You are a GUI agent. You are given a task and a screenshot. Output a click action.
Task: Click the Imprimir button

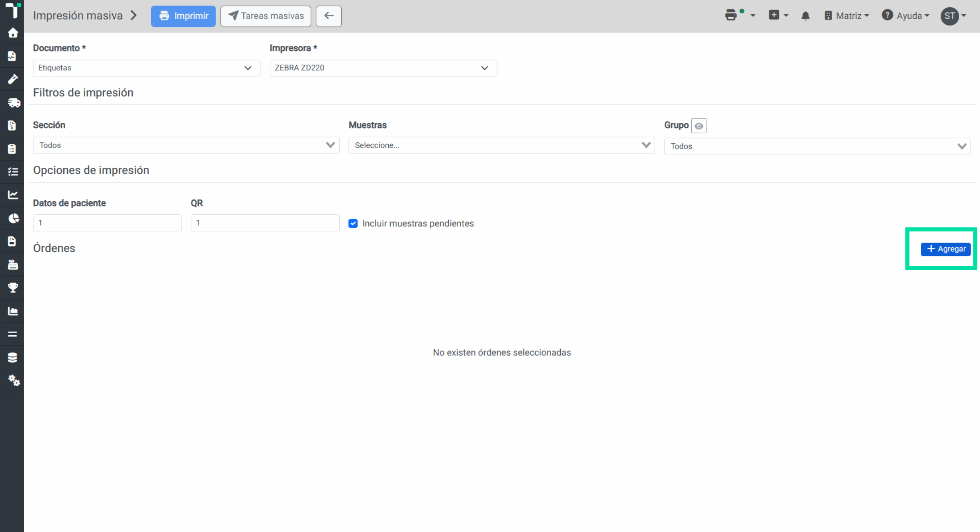point(183,16)
